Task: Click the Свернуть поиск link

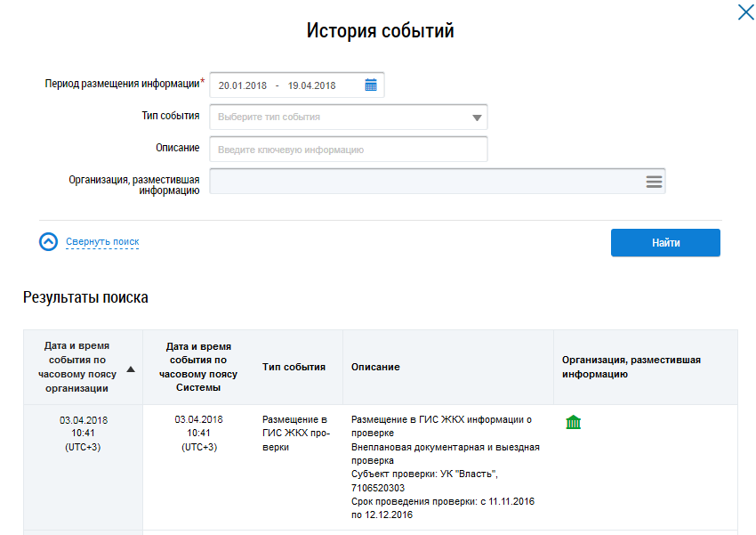Action: tap(102, 242)
